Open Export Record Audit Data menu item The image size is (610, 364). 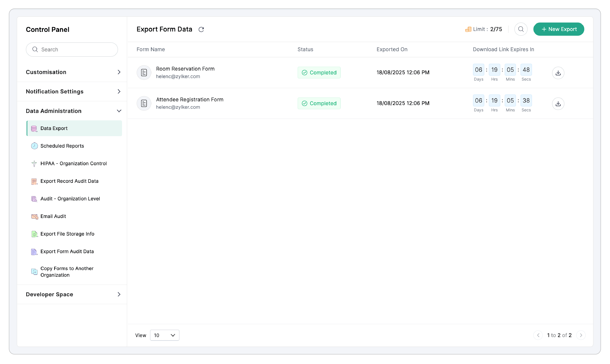[x=69, y=181]
